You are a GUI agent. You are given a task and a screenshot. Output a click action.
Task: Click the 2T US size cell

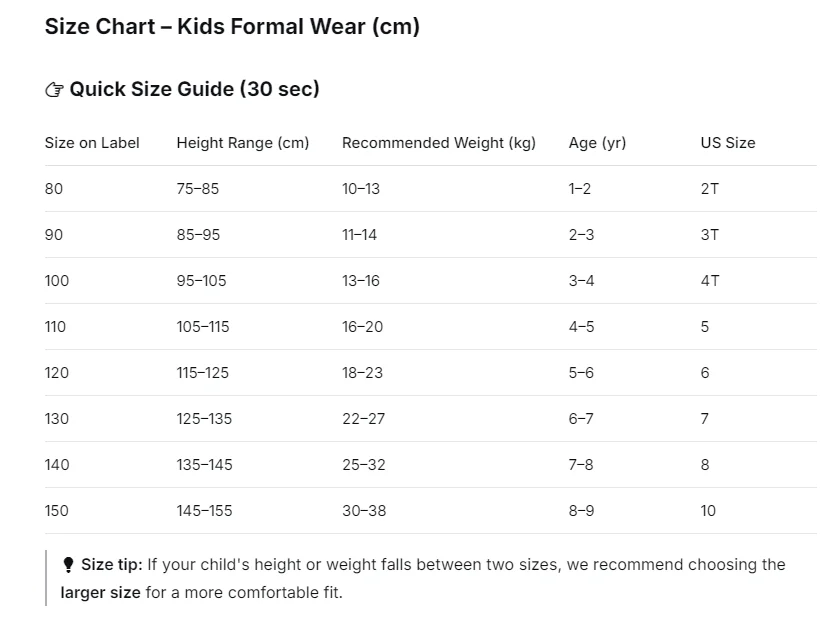point(710,188)
